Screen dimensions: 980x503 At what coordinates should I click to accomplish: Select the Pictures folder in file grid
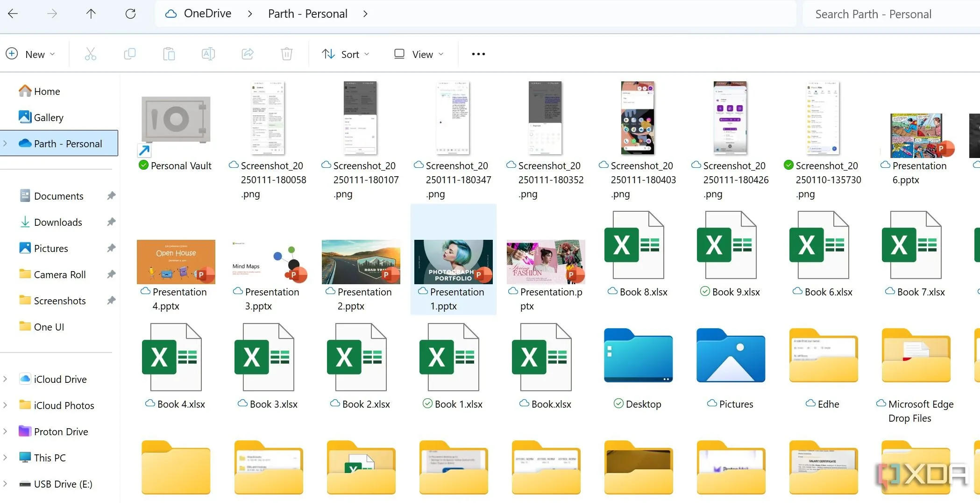[731, 356]
